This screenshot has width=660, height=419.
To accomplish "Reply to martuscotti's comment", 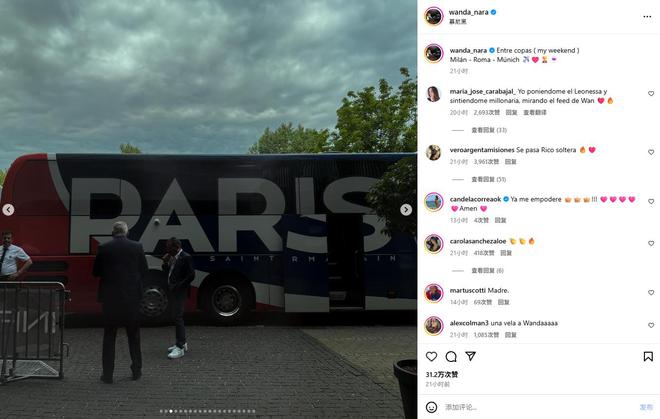I will pos(503,302).
